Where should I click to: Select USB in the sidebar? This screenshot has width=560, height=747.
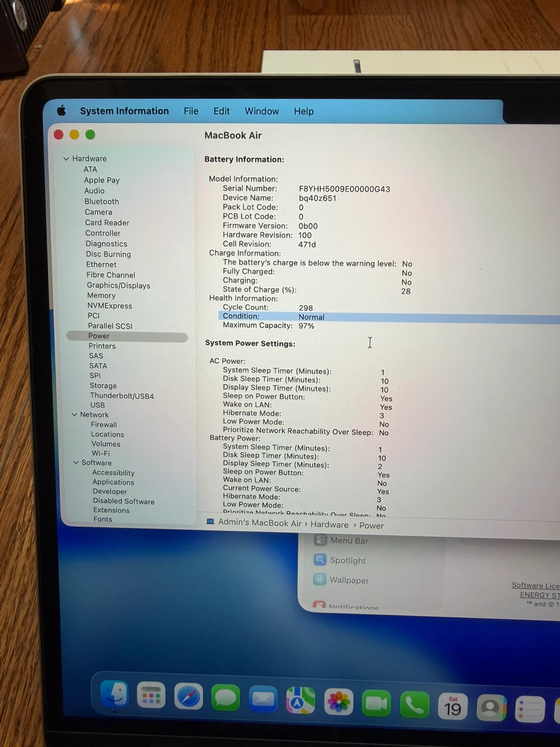tap(97, 405)
